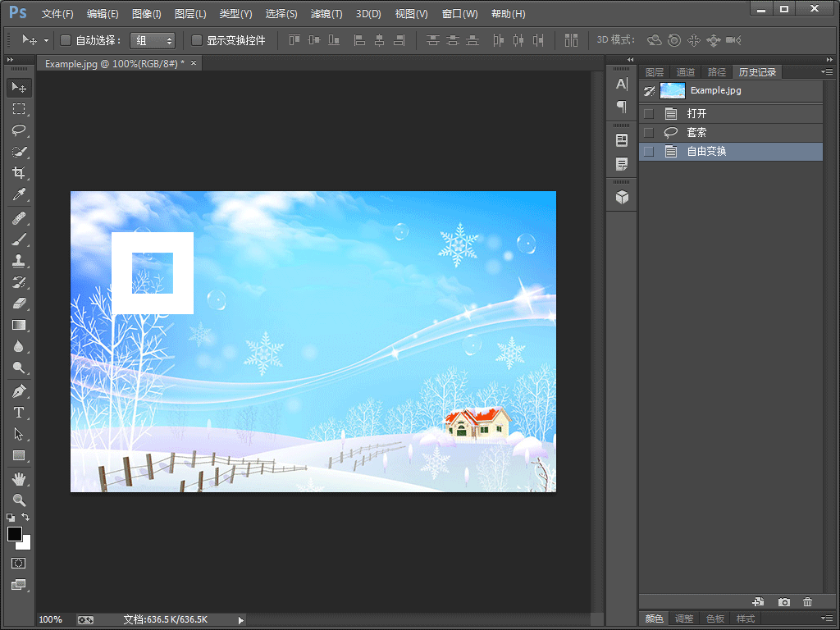Open the status bar info arrow menu
This screenshot has height=630, width=840.
240,620
